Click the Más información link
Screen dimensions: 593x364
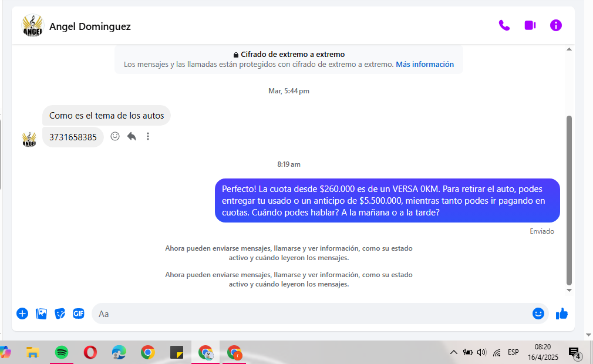tap(424, 65)
